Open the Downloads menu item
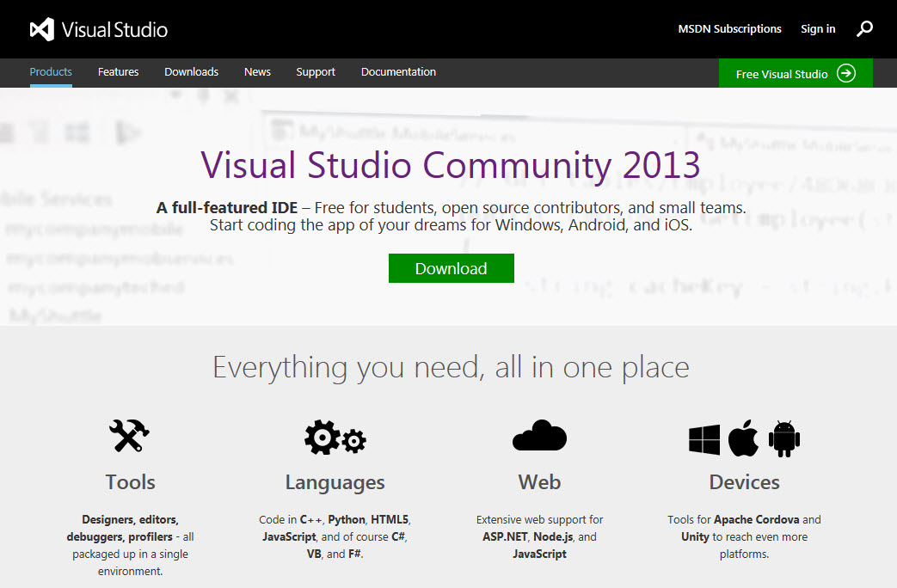 click(191, 72)
